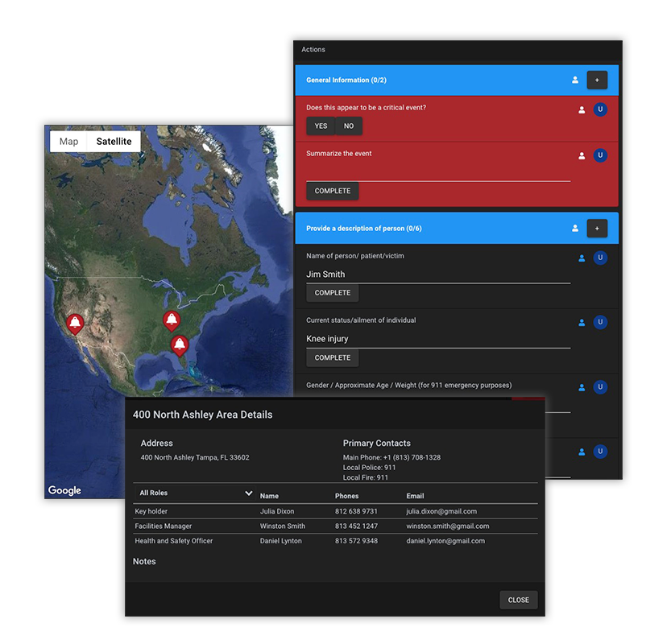
Task: Click address 400 North Ashley Tampa, FL 33602
Action: (195, 457)
